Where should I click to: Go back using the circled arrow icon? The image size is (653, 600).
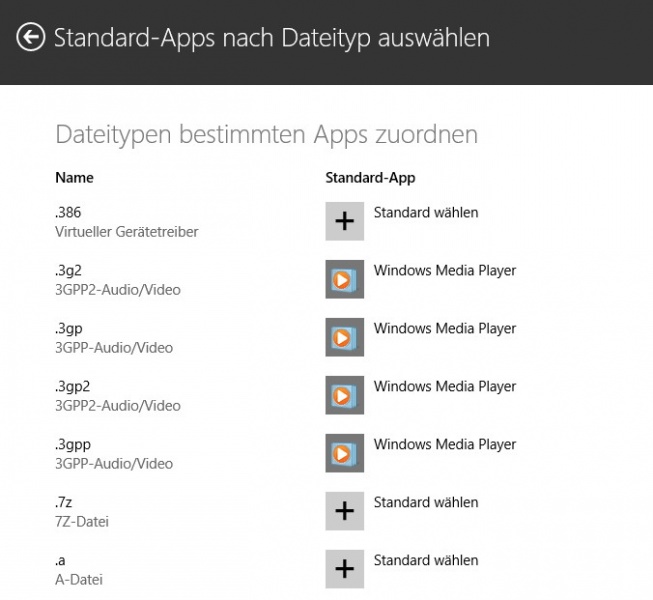(30, 37)
